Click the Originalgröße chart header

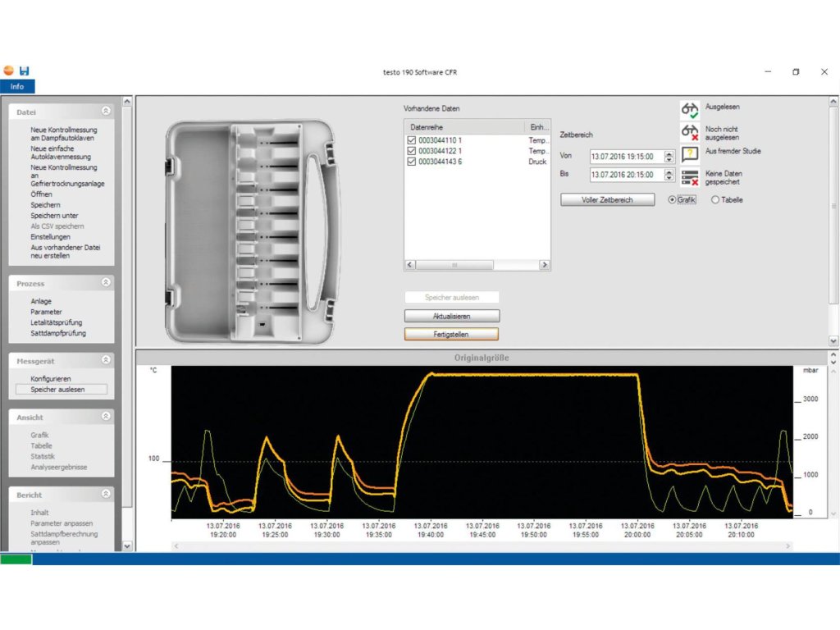(482, 358)
